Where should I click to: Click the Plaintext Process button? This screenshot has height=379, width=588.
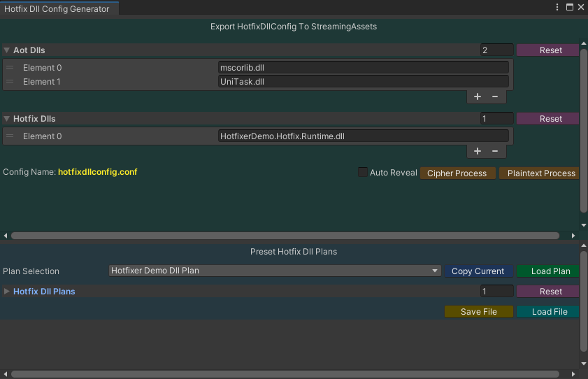[x=540, y=173]
